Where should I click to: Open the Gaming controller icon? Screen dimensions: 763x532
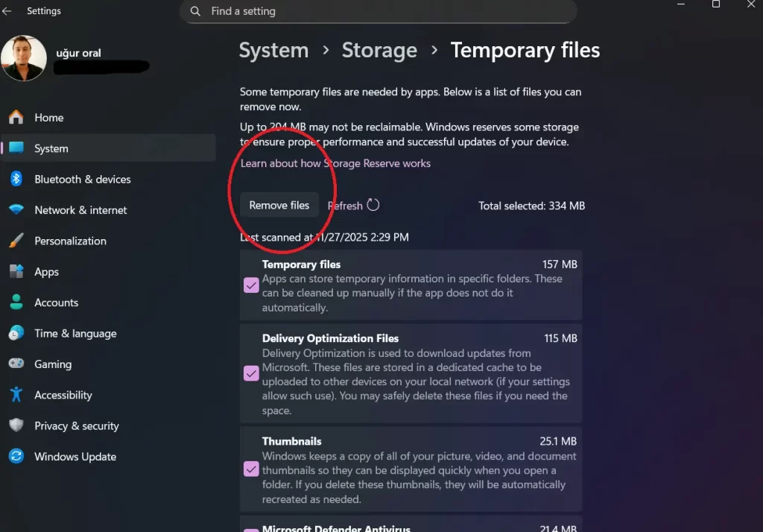pos(16,364)
